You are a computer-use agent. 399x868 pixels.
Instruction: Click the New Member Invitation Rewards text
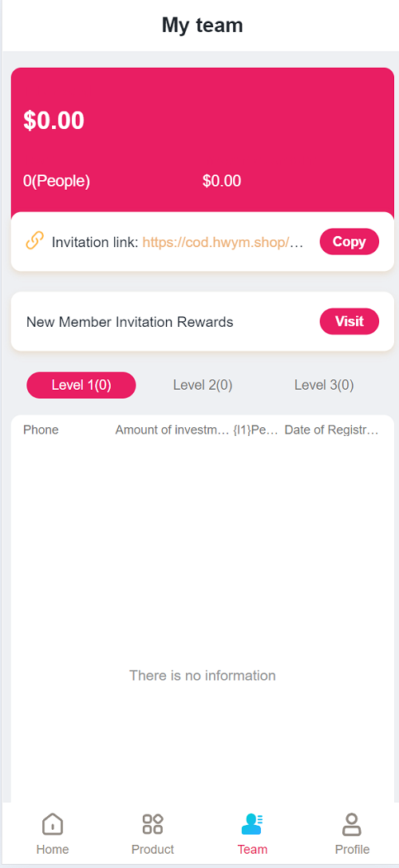(x=129, y=322)
